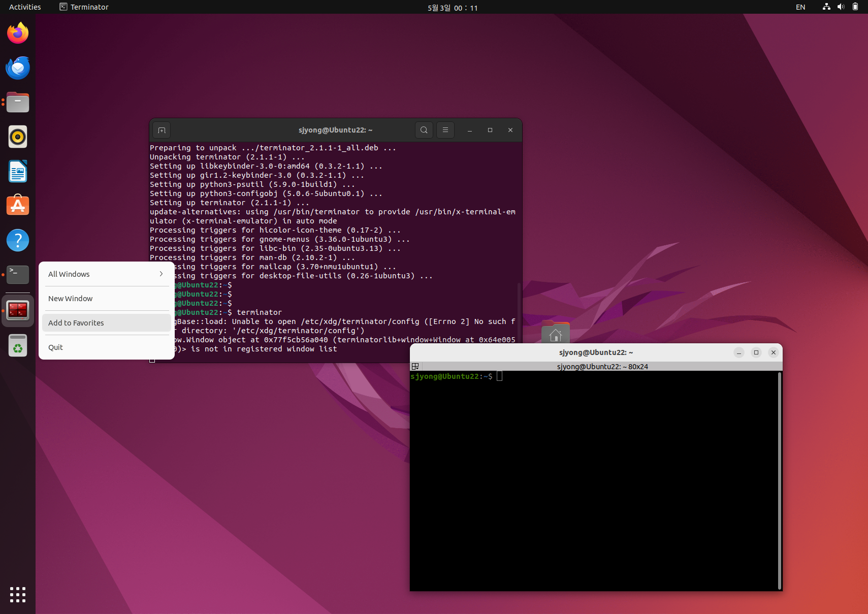This screenshot has height=614, width=868.
Task: Open search in the GNOME Terminal header
Action: (424, 130)
